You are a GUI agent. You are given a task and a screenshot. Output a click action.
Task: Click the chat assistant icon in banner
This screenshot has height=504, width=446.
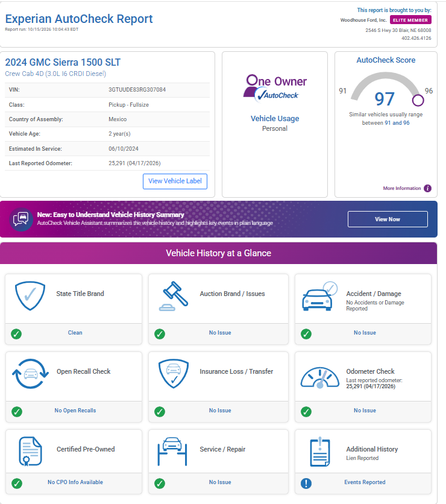pos(21,219)
